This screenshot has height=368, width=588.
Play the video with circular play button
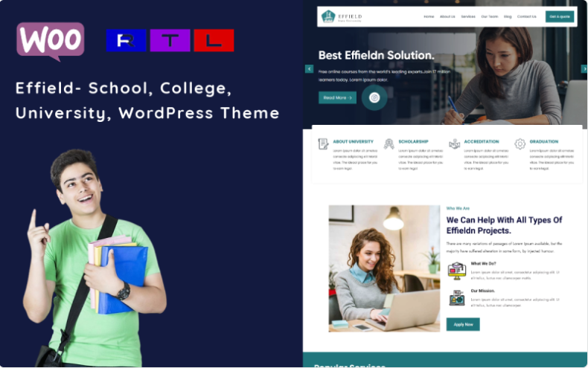click(x=374, y=98)
